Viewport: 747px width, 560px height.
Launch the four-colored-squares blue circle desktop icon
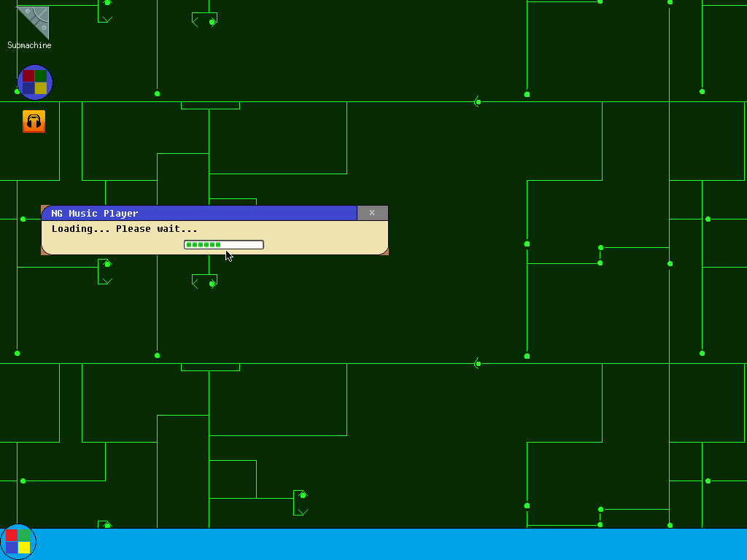(x=35, y=82)
